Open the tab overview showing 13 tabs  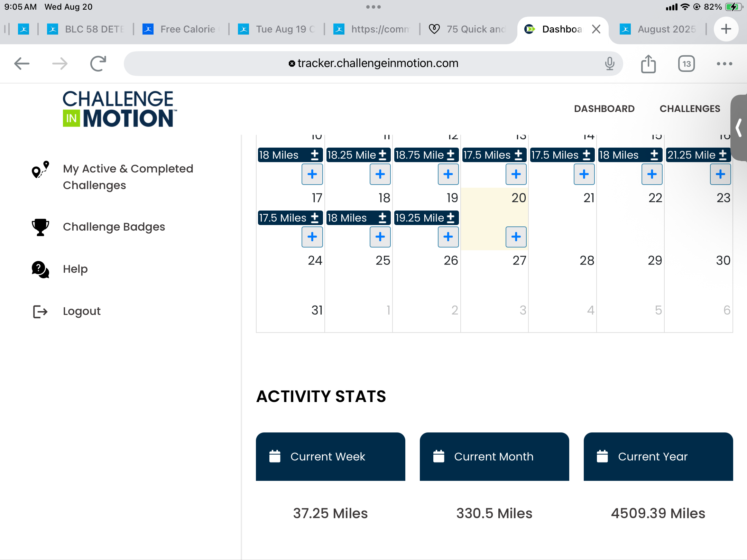click(686, 64)
